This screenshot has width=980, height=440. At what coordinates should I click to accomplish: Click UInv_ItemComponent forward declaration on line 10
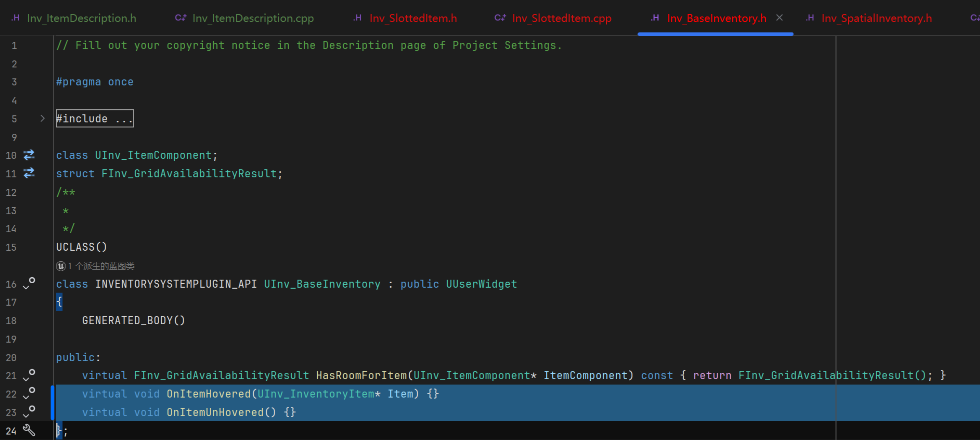coord(153,155)
